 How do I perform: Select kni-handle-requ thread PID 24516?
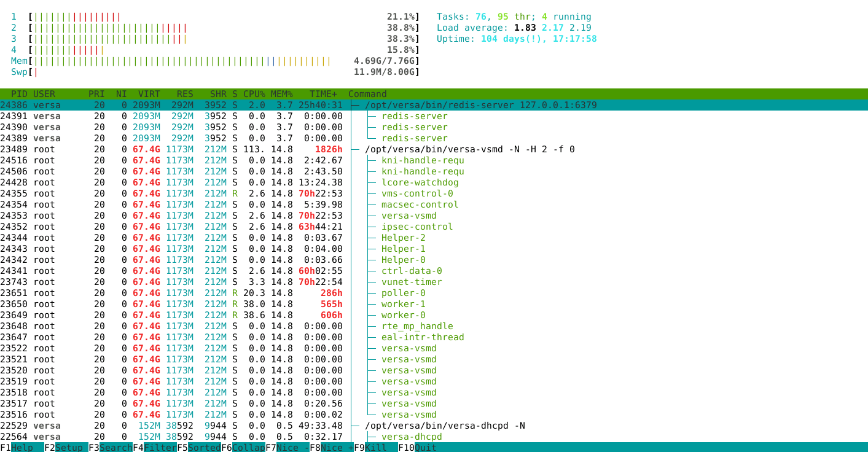point(434,160)
